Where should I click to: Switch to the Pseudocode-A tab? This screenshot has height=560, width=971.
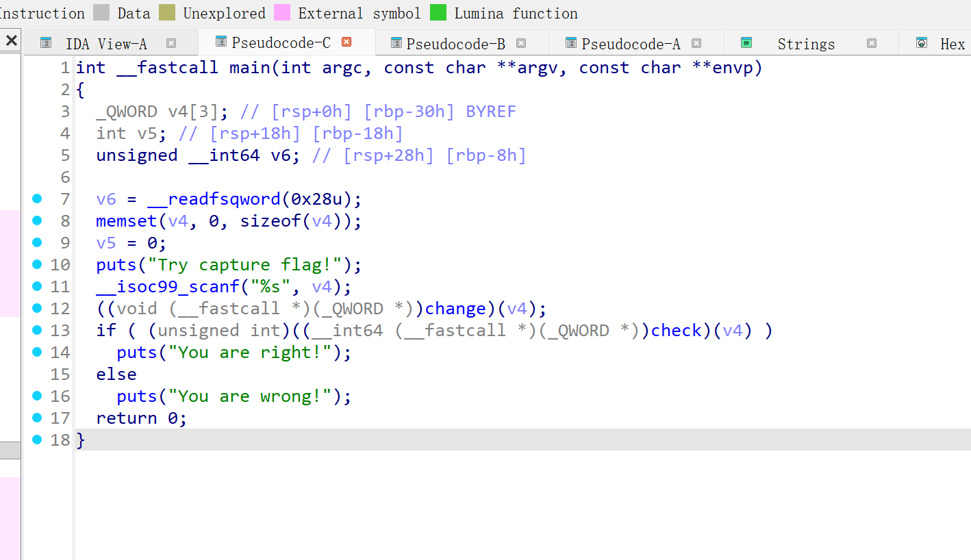631,44
